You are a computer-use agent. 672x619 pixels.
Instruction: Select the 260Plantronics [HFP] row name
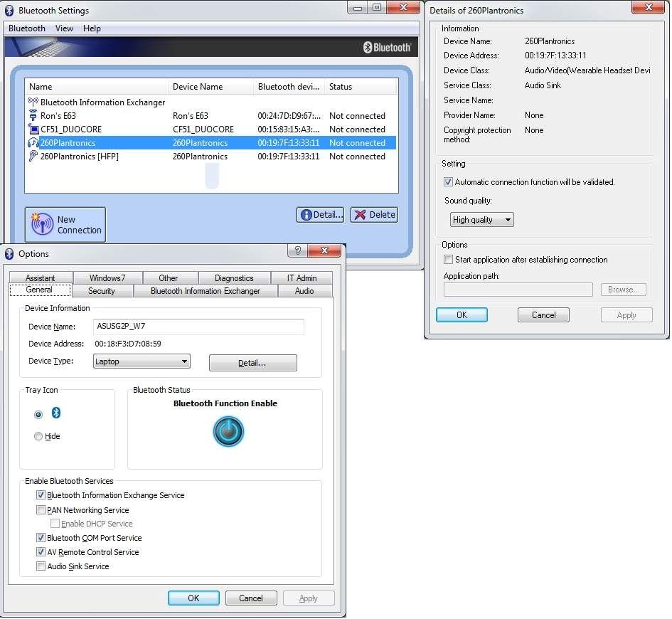point(79,156)
